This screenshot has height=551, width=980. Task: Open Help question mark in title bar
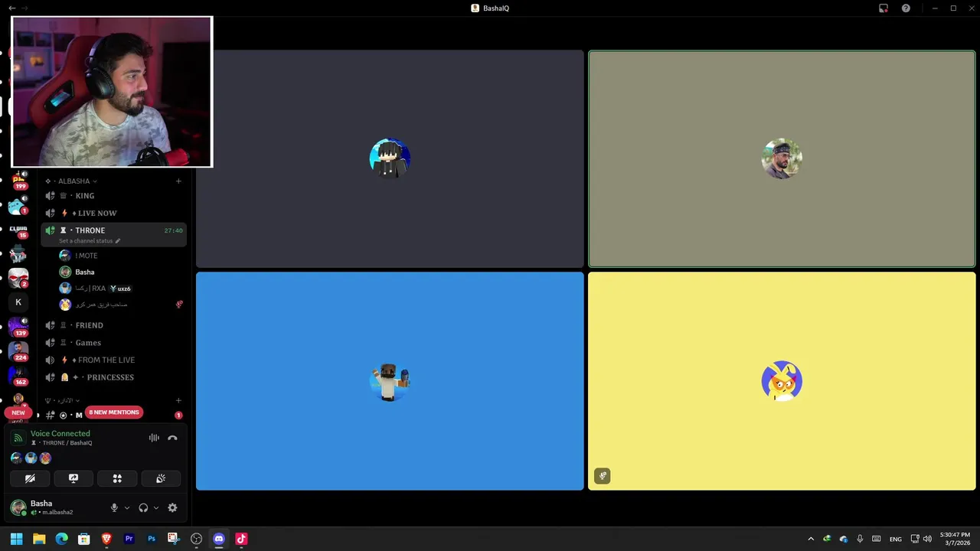(906, 8)
